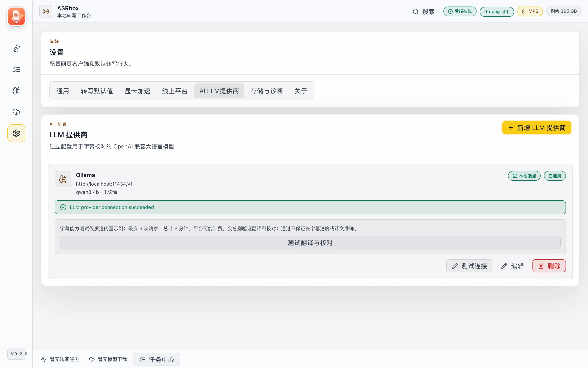Switch to the 显卡加速 tab

point(138,91)
